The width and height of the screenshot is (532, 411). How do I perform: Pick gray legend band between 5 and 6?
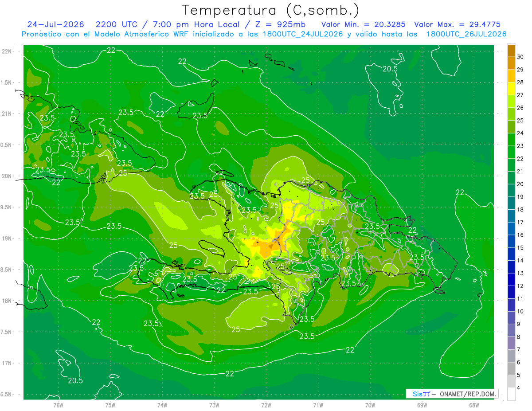coord(511,369)
